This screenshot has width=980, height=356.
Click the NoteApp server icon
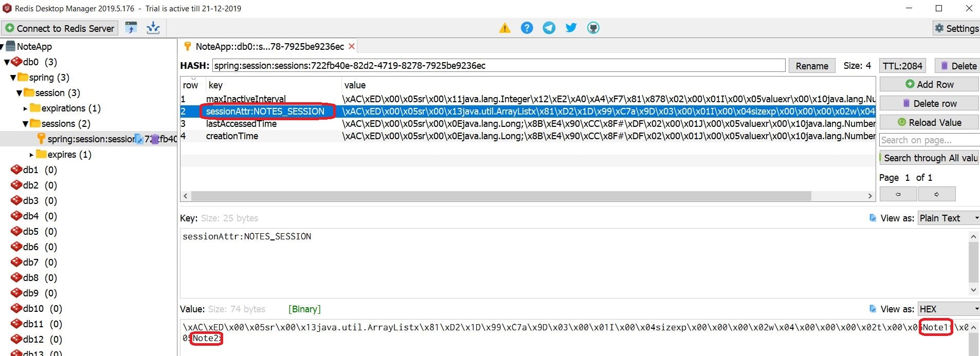(10, 46)
